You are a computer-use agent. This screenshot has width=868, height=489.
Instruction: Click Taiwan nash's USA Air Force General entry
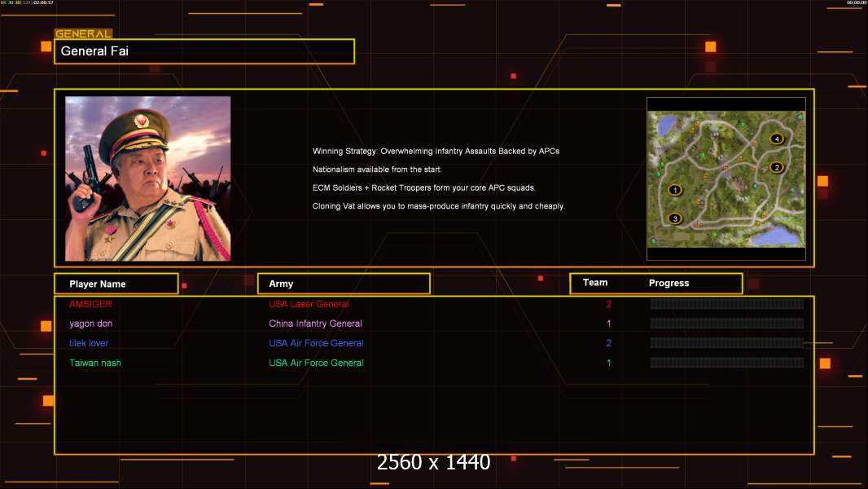[316, 363]
